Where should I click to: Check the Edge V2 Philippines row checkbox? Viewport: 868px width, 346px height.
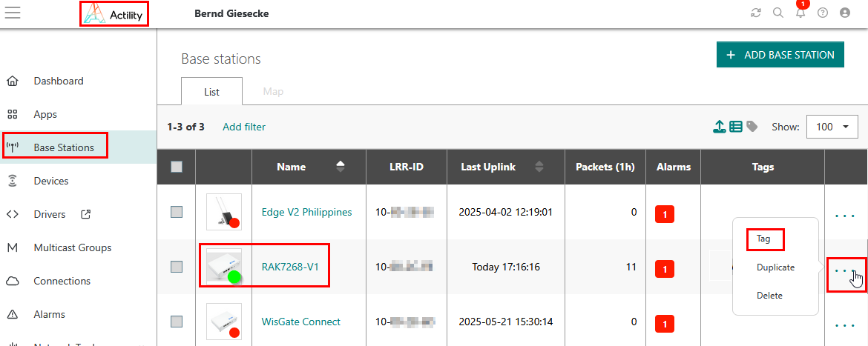(x=177, y=212)
